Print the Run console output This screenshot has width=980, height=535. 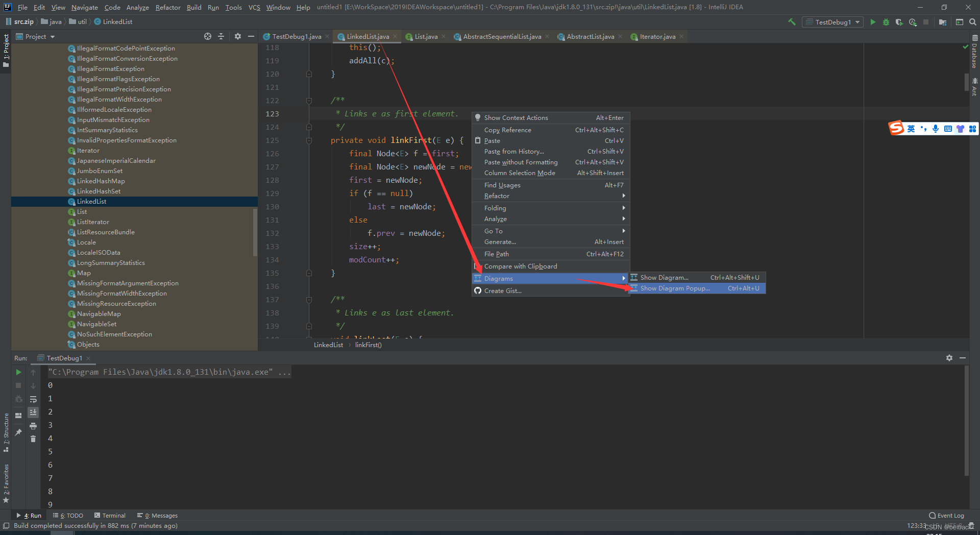[x=33, y=426]
